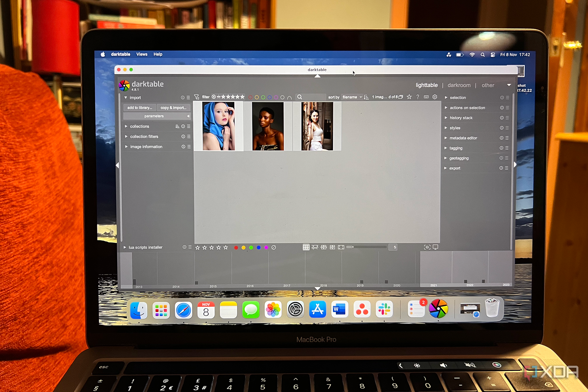Click the help question mark icon

(418, 97)
